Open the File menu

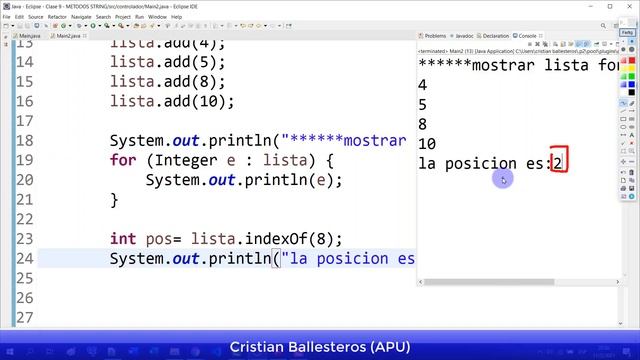tap(6, 17)
